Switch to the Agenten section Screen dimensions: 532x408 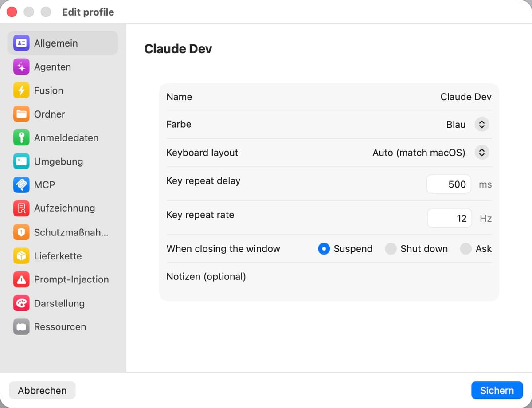[x=52, y=67]
